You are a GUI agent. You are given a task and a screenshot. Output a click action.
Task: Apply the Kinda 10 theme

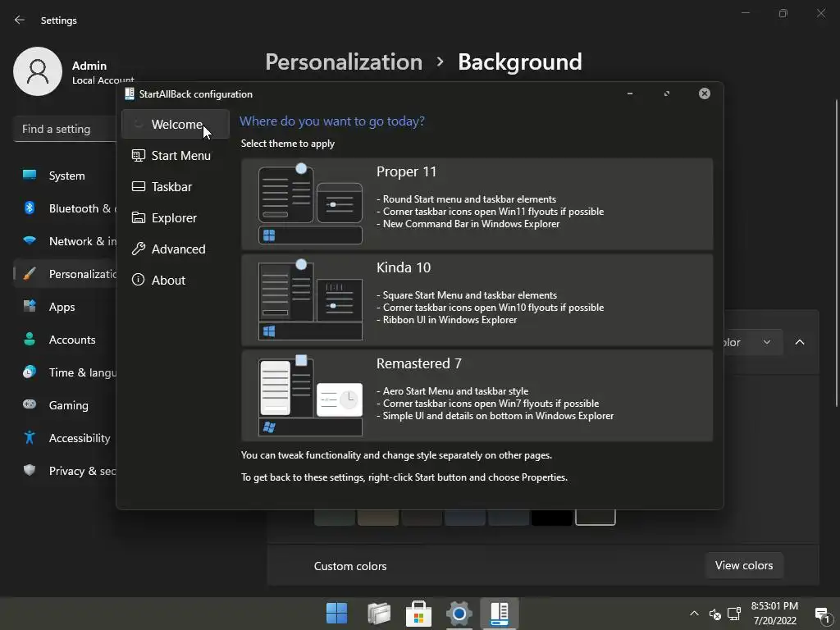[477, 300]
